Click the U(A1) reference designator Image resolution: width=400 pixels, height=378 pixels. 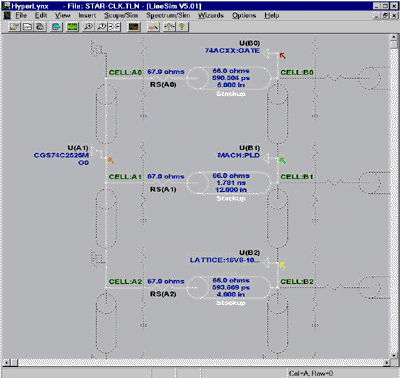78,148
